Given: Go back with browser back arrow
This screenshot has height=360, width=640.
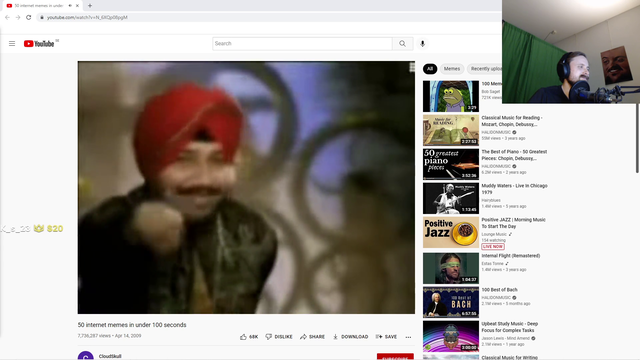Looking at the screenshot, I should [x=7, y=17].
